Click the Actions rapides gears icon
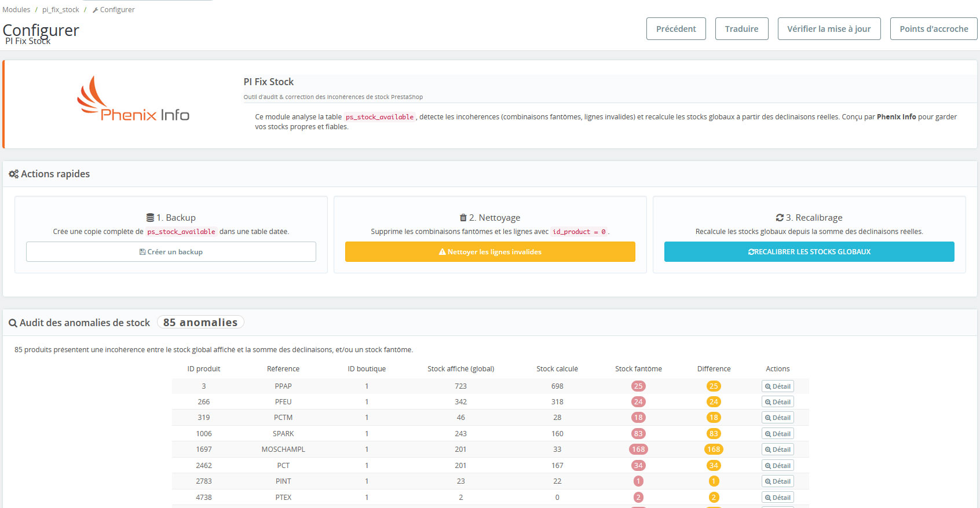980x508 pixels. tap(13, 174)
